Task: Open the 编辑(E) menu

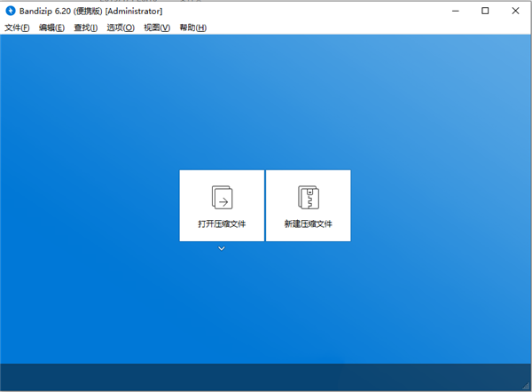Action: pos(51,27)
